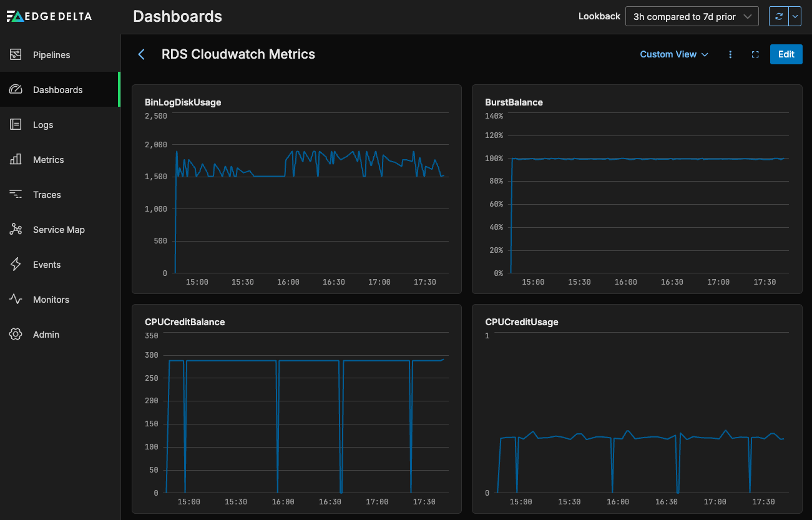Click the Edge Delta logo
812x520 pixels.
pyautogui.click(x=49, y=17)
